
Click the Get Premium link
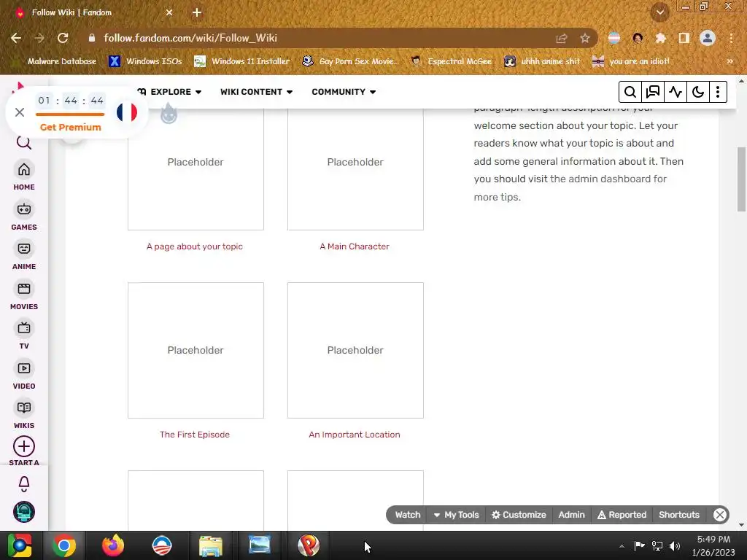point(71,127)
